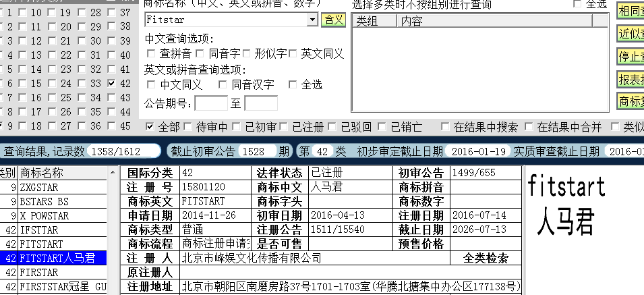
Task: Toggle the 查拼音 option
Action: coord(151,53)
